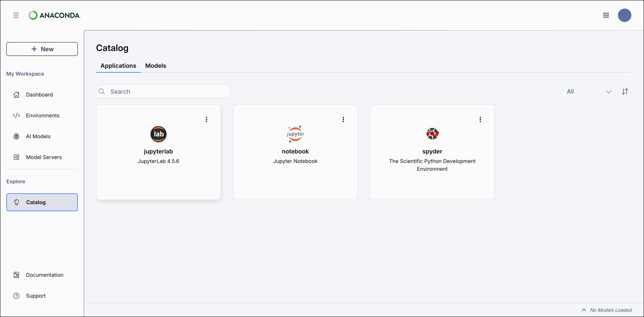Toggle the hamburger navigation menu
Screen dimensions: 644x317
coord(16,15)
